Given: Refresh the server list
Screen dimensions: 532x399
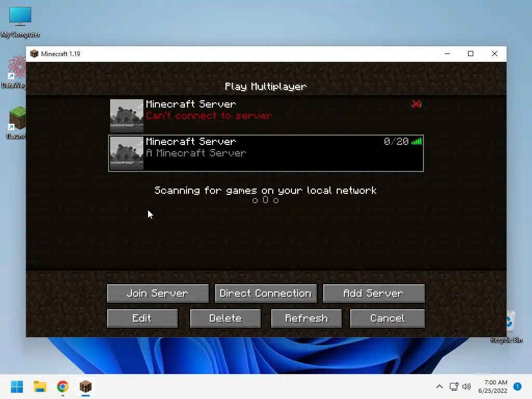Looking at the screenshot, I should [307, 318].
